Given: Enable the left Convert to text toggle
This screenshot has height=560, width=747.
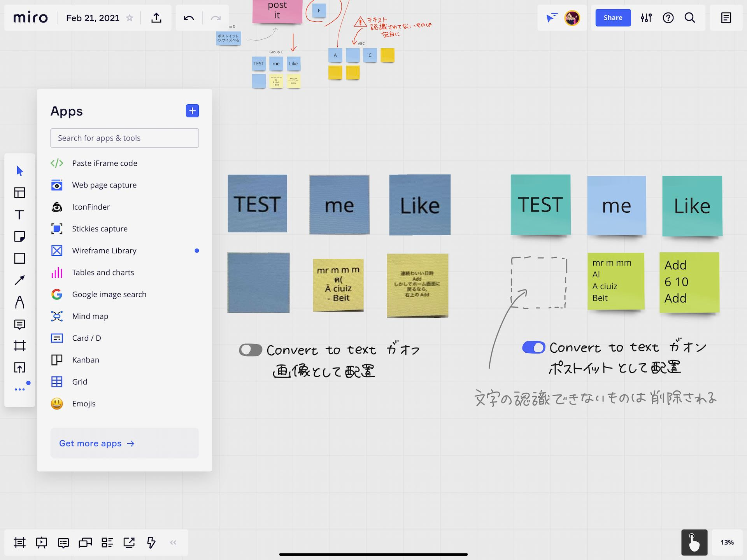Looking at the screenshot, I should [x=250, y=350].
